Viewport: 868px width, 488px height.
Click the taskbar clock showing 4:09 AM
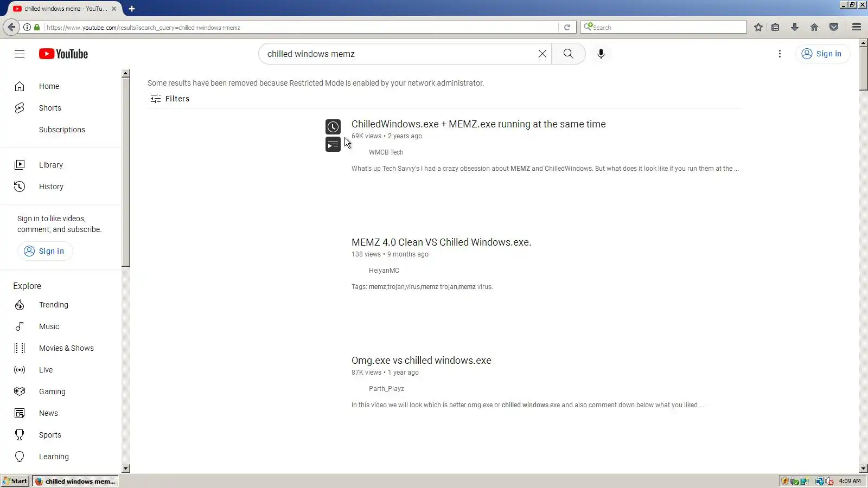pyautogui.click(x=850, y=481)
